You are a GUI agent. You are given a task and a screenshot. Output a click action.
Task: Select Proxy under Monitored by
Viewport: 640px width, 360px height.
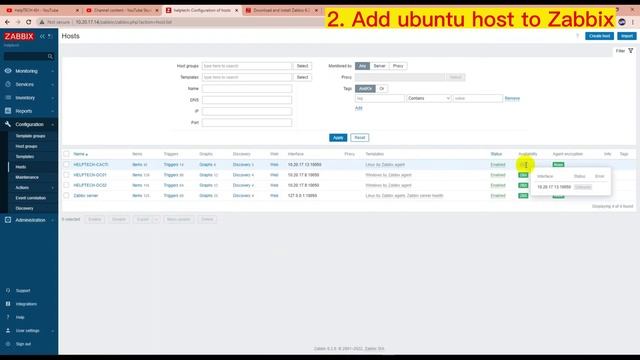tap(398, 66)
